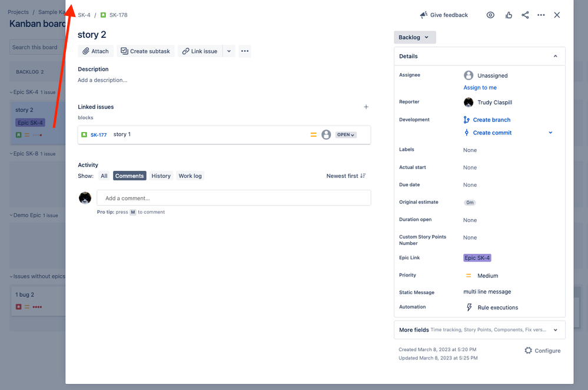The image size is (588, 390).
Task: Open the share issue icon
Action: click(x=525, y=15)
